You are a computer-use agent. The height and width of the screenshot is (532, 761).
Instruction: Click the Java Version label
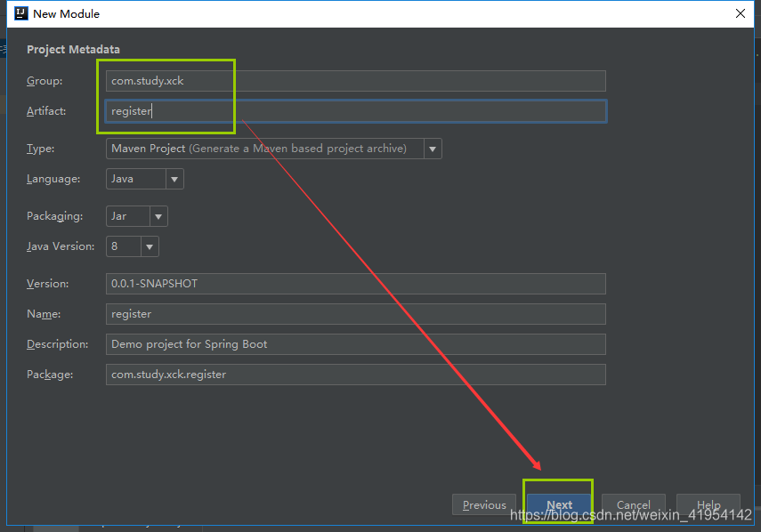coord(61,246)
